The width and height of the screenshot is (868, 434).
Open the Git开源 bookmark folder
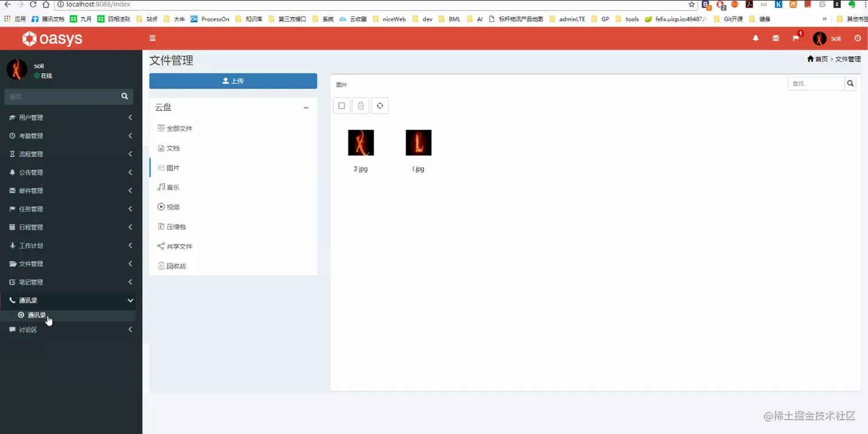[x=728, y=19]
